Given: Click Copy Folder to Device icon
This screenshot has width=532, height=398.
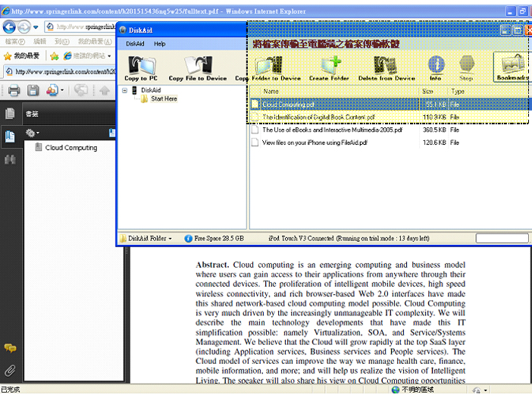Looking at the screenshot, I should (x=268, y=68).
